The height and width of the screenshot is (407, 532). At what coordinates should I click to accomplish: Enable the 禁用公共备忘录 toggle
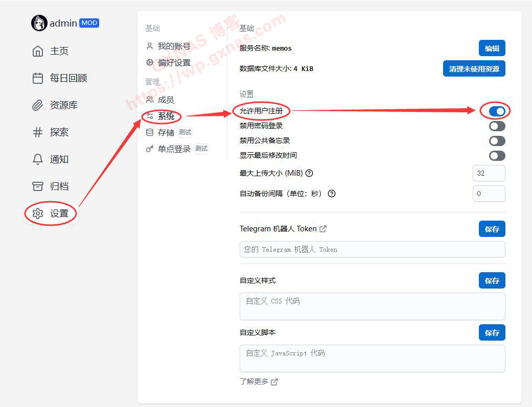pos(497,140)
